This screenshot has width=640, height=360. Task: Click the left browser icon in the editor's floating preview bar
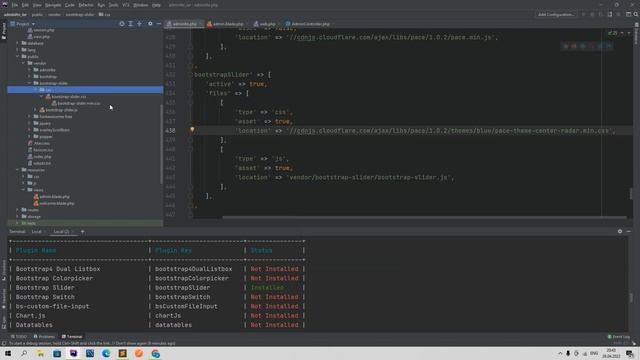click(565, 46)
